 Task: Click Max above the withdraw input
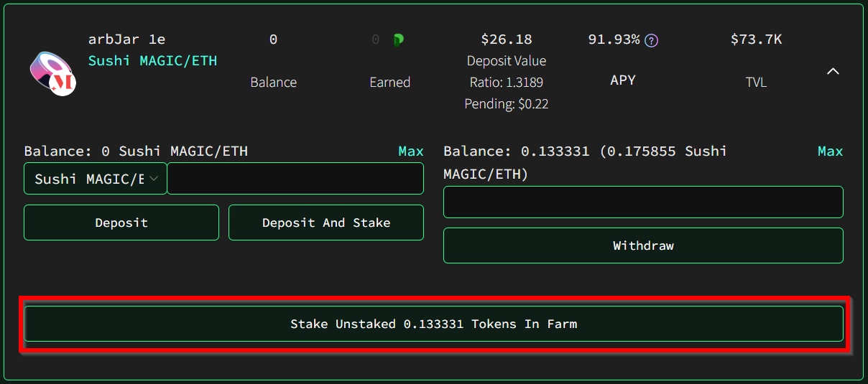(x=830, y=151)
